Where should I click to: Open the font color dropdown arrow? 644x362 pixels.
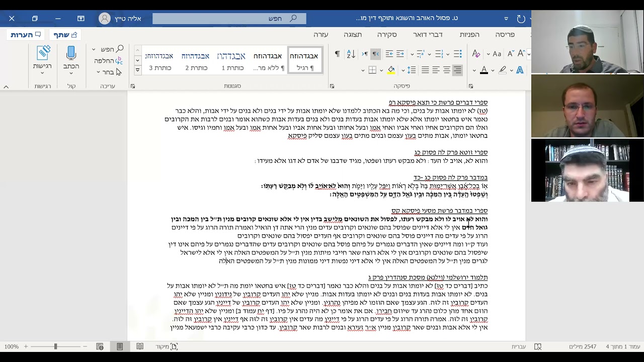pyautogui.click(x=474, y=70)
